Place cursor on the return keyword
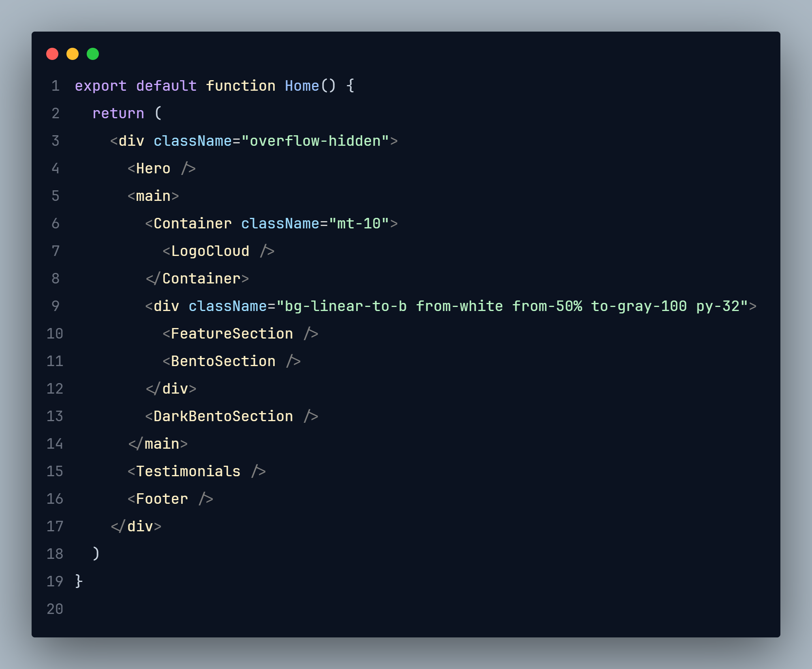The image size is (812, 669). [118, 113]
